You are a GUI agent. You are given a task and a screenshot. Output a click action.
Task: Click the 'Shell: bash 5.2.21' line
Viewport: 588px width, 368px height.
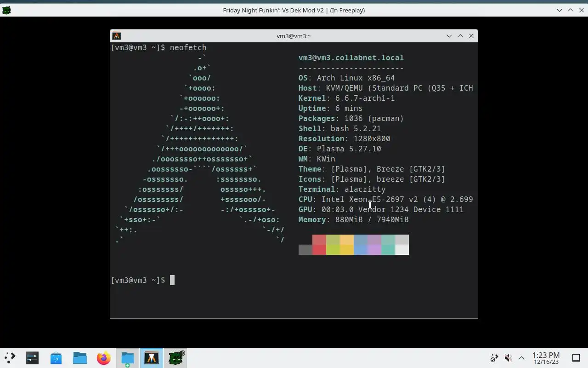(339, 128)
